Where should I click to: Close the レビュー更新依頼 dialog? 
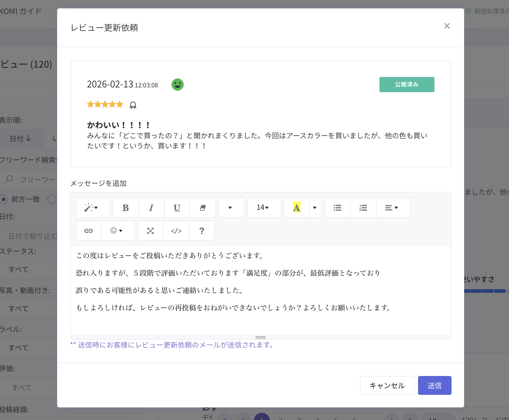(447, 26)
